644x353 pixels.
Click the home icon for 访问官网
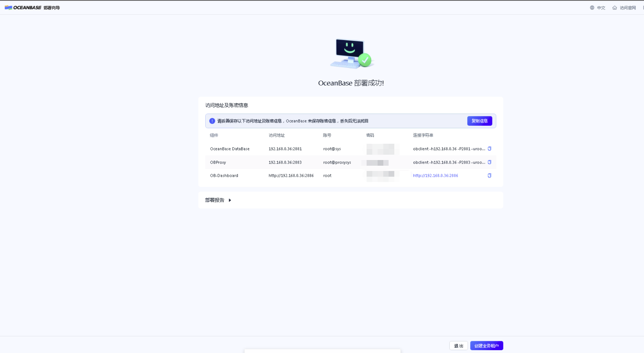(x=615, y=8)
